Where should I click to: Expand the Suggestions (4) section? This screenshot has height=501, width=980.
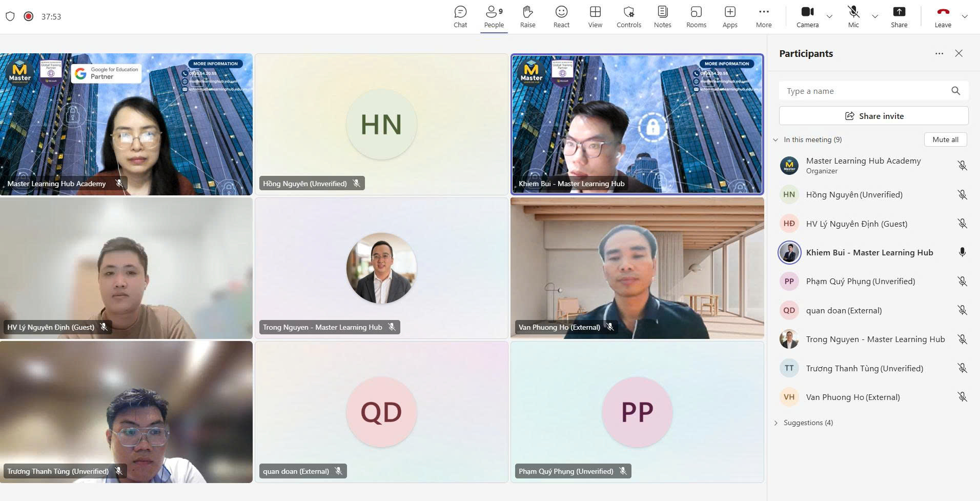pyautogui.click(x=776, y=423)
